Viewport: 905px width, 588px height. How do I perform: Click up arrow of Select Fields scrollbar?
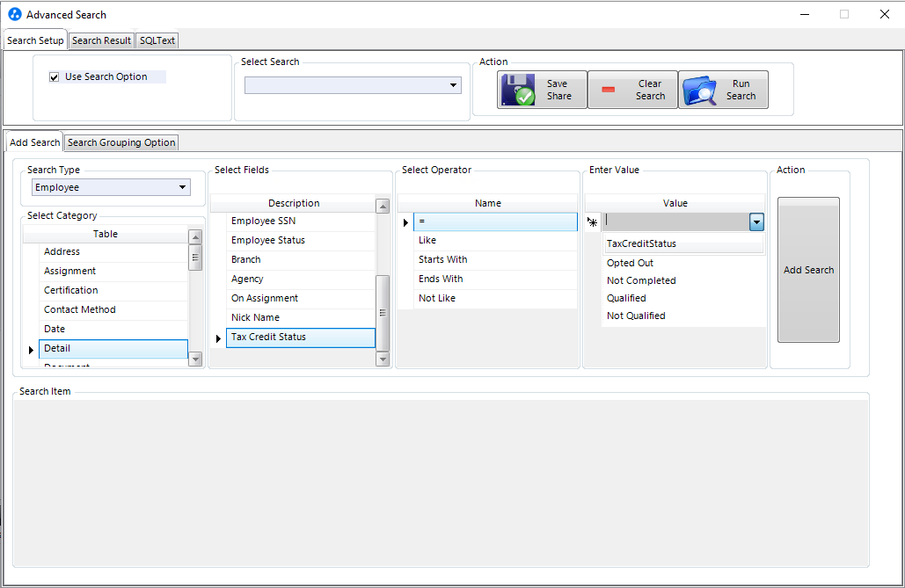pos(382,206)
